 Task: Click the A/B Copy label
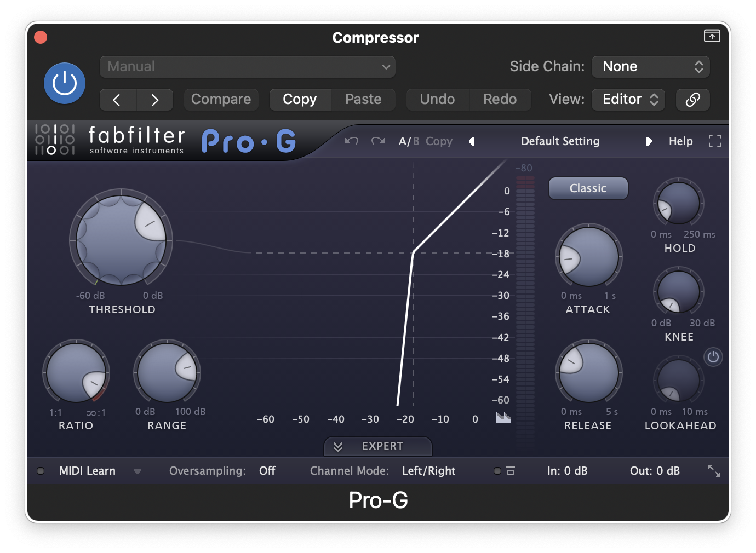point(439,141)
